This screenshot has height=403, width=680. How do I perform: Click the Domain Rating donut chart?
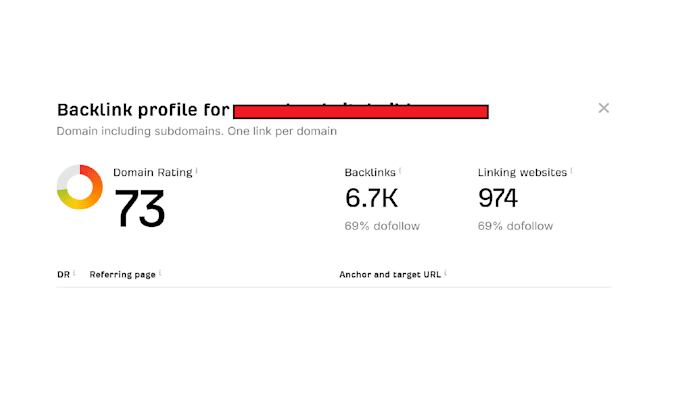[x=80, y=187]
